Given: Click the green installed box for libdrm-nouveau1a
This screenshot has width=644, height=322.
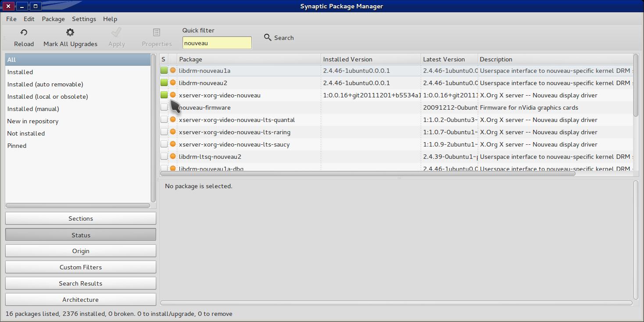Looking at the screenshot, I should 164,71.
